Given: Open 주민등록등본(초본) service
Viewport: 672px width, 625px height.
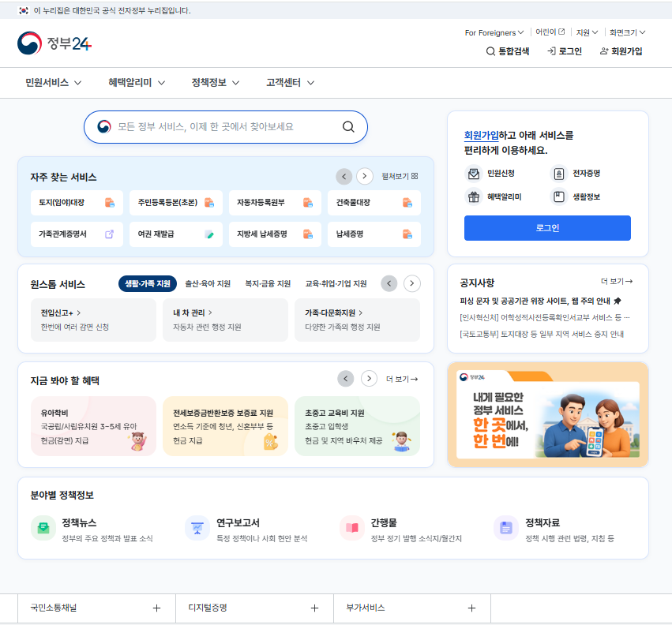Looking at the screenshot, I should click(176, 203).
